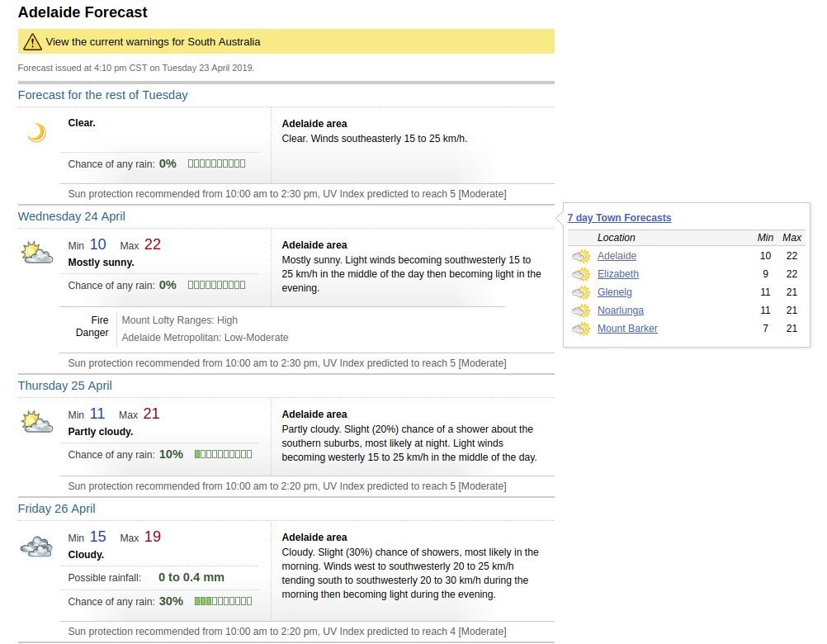Click Friday's cloudy weather icon

point(36,546)
